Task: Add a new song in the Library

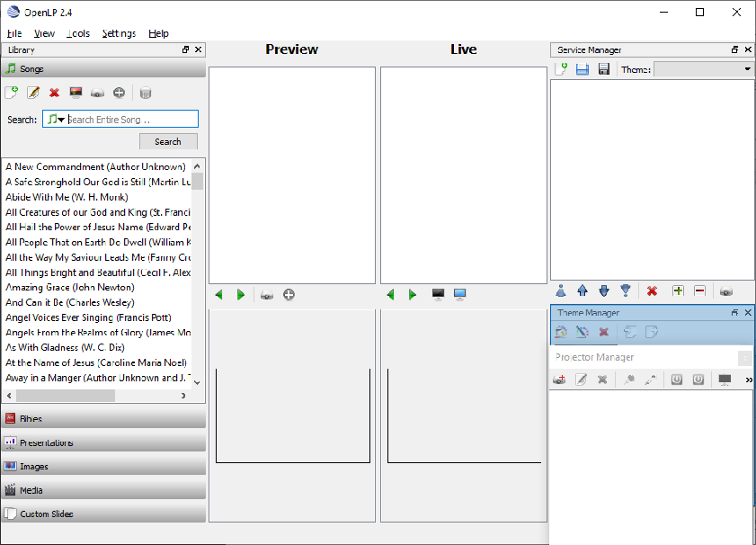Action: [x=12, y=92]
